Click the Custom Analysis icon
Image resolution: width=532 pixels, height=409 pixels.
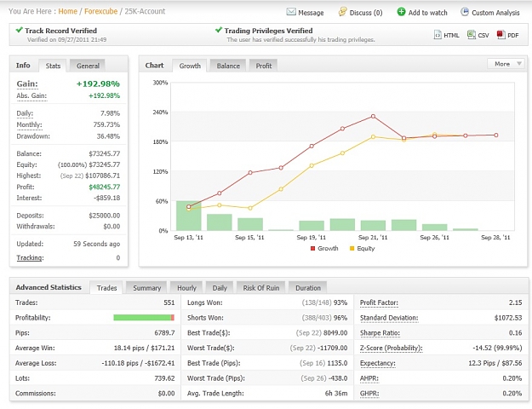465,12
